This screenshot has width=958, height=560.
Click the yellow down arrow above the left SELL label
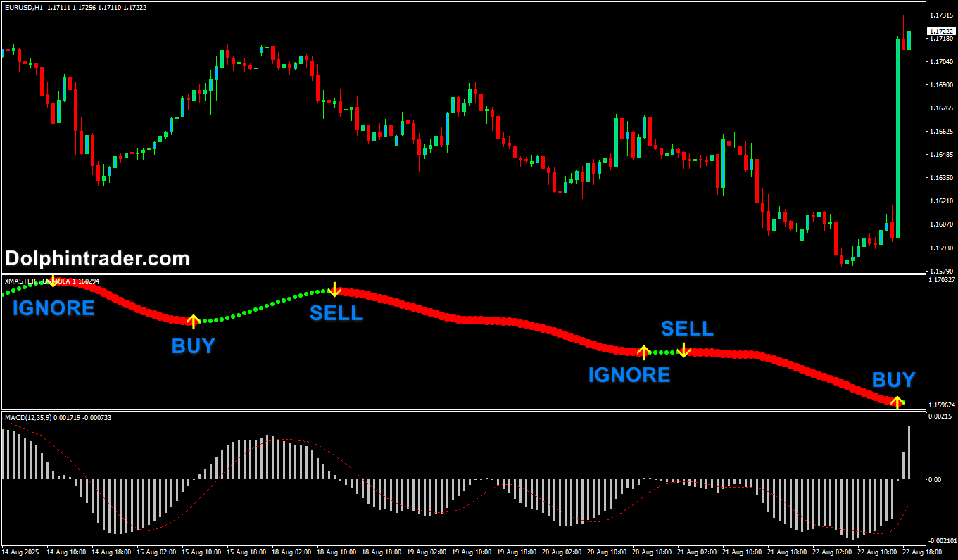[335, 288]
